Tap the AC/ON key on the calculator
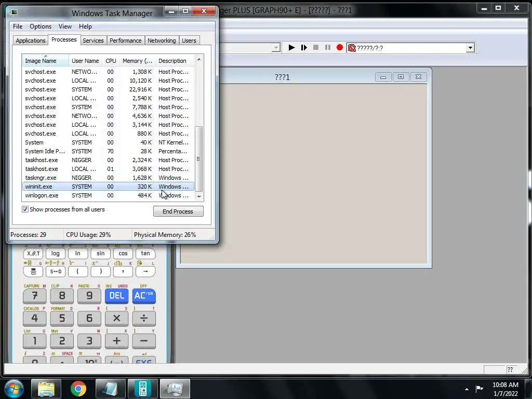Screen dimensions: 532x399 [144, 296]
